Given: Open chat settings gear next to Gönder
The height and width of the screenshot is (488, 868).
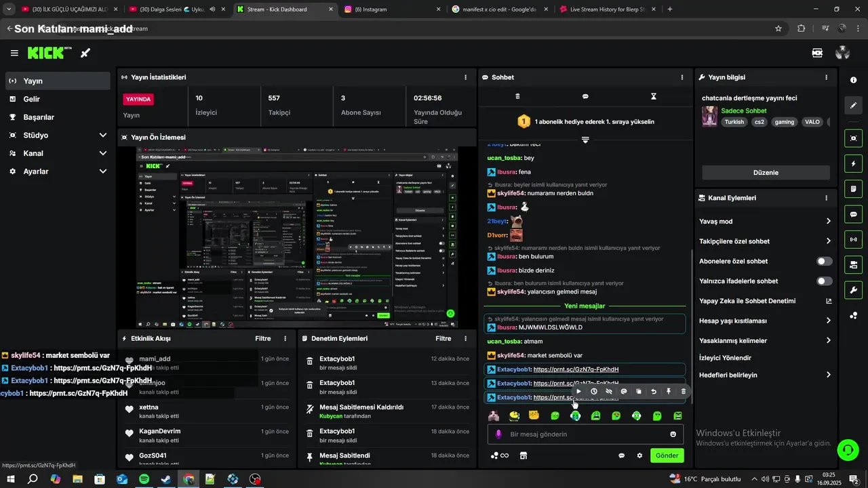Looking at the screenshot, I should (639, 455).
